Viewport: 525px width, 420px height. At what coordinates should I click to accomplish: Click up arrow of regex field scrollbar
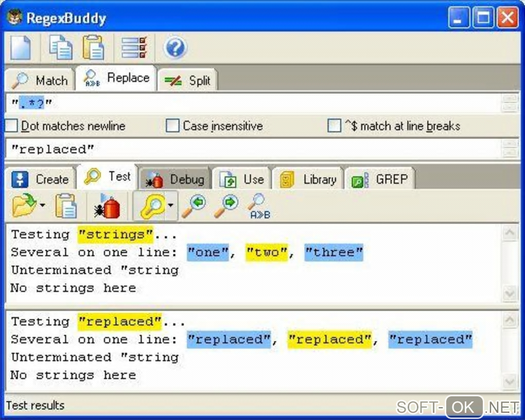(510, 98)
